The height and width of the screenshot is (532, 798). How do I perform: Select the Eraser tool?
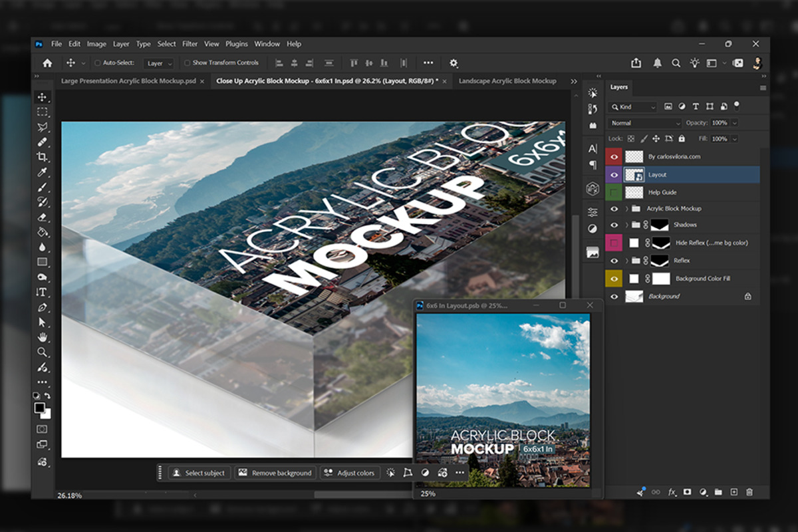tap(43, 217)
